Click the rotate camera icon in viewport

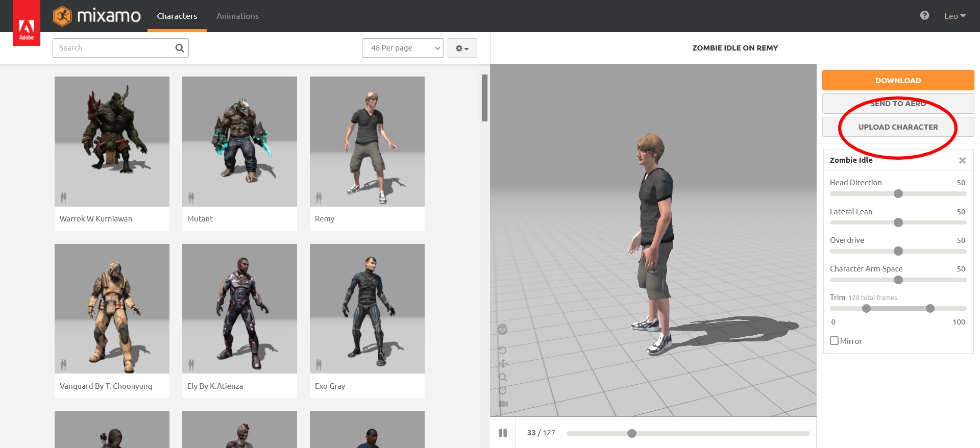coord(503,350)
